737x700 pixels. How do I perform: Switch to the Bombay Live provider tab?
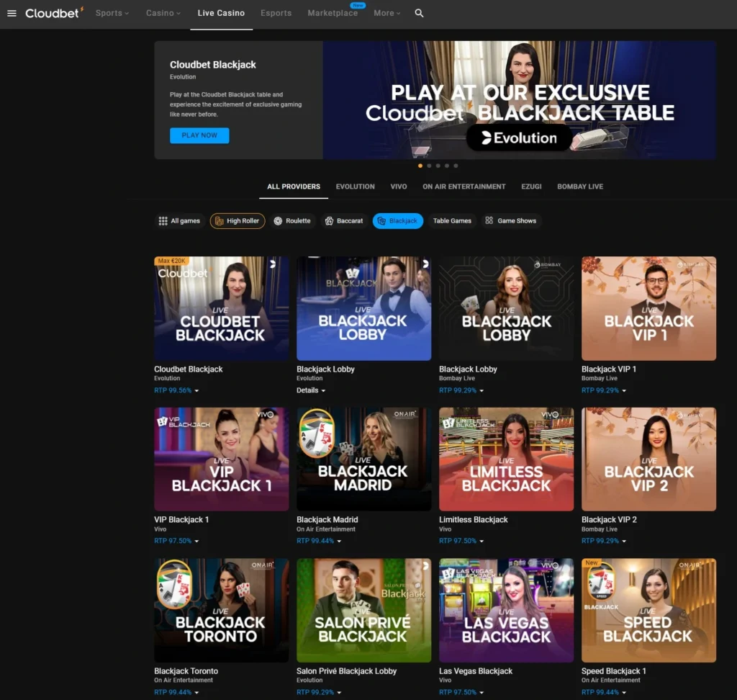point(580,187)
